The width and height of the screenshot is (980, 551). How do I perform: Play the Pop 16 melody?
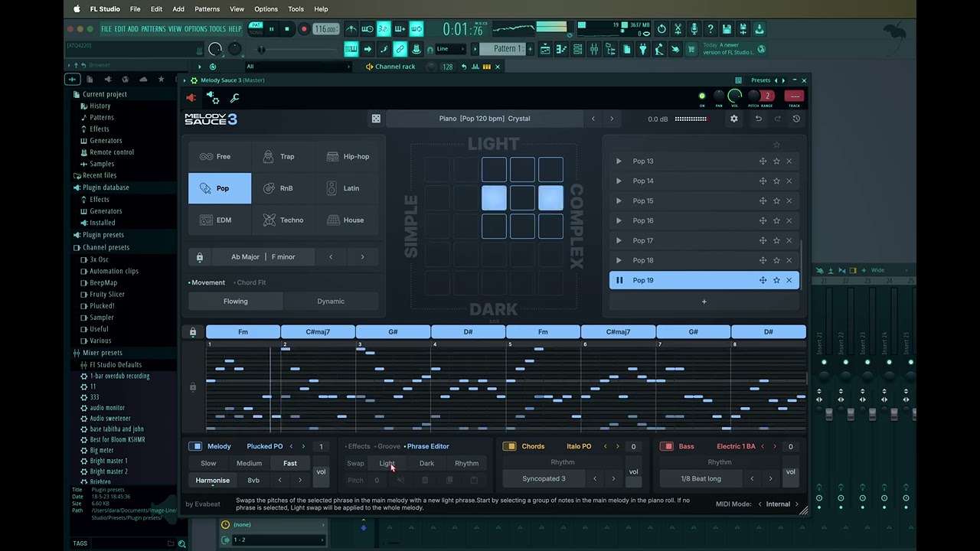[x=619, y=220]
